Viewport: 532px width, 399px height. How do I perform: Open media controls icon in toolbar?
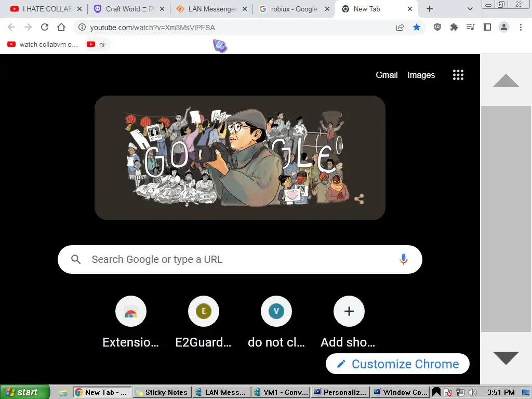(471, 27)
